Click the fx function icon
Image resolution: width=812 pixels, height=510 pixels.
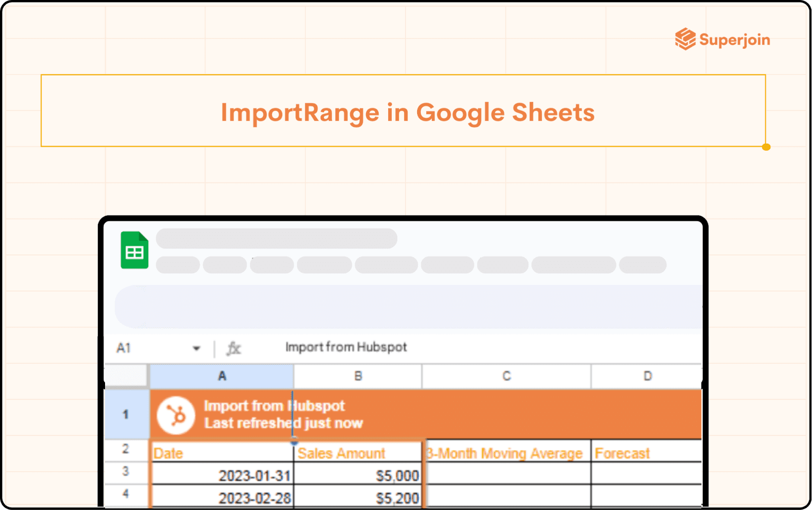point(233,348)
